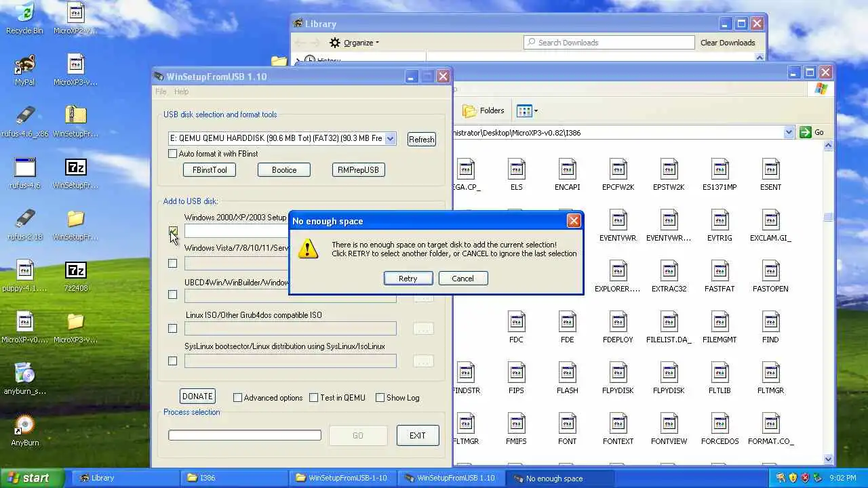Open the AnyBurn desktop icon
Viewport: 868px width, 488px height.
24,430
